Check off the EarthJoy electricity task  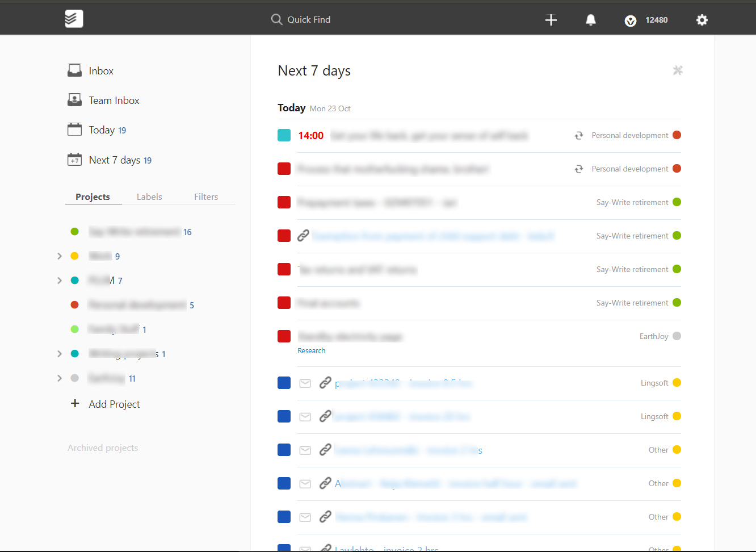point(284,336)
